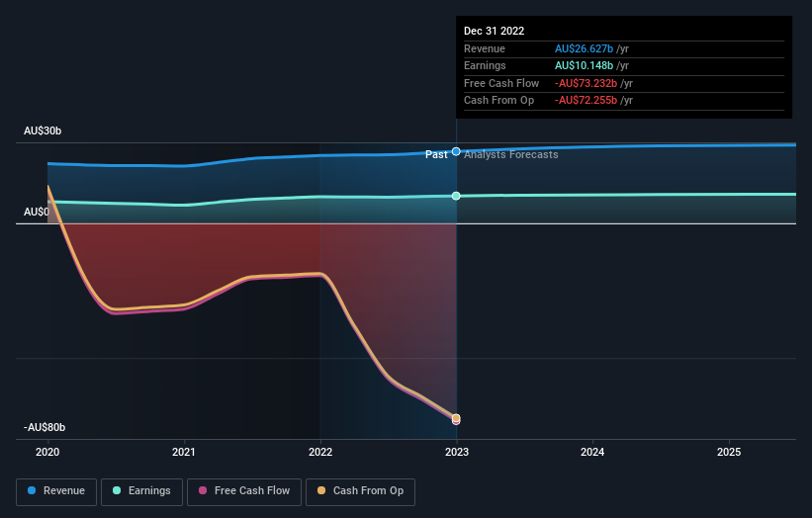The image size is (812, 518).
Task: Click the 2024 x-axis label
Action: click(592, 452)
